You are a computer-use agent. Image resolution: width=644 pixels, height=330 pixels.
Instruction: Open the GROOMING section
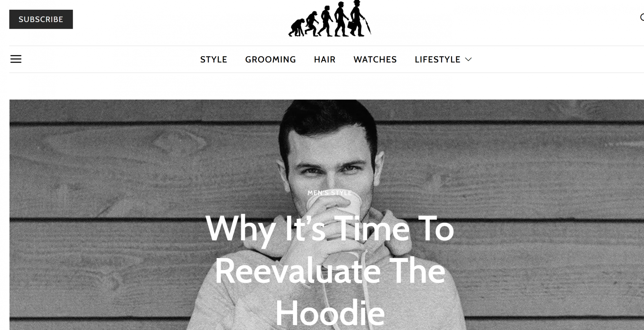[270, 59]
